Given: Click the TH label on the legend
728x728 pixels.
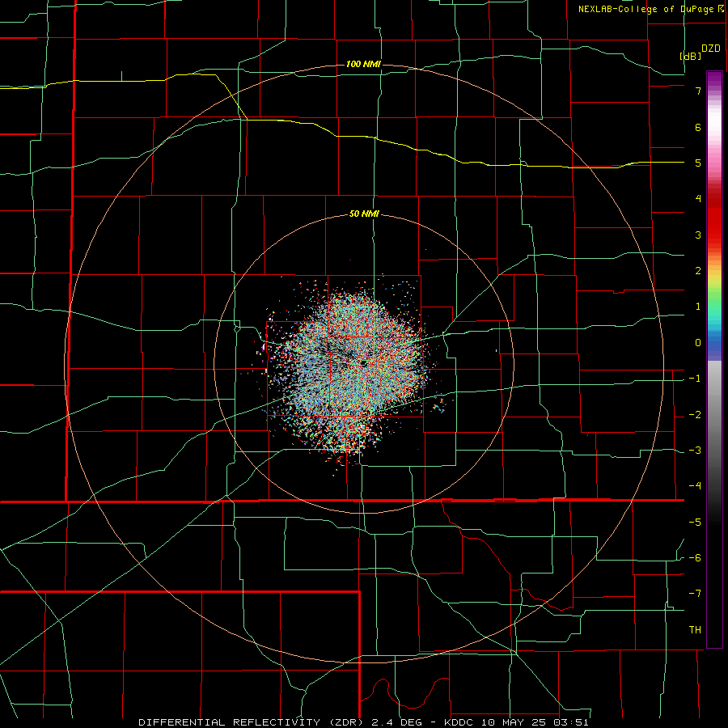Looking at the screenshot, I should point(695,629).
